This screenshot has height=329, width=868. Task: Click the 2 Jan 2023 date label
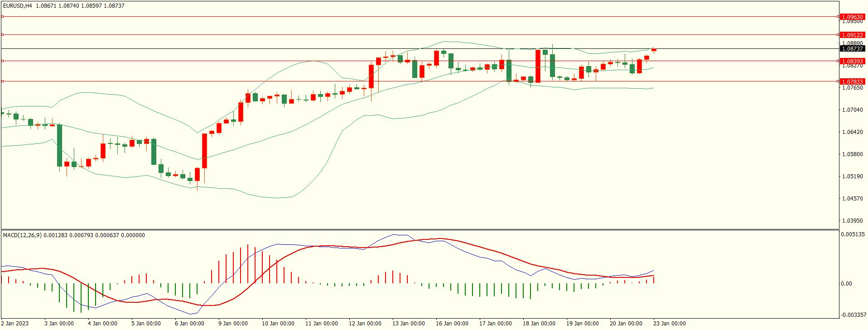[14, 323]
